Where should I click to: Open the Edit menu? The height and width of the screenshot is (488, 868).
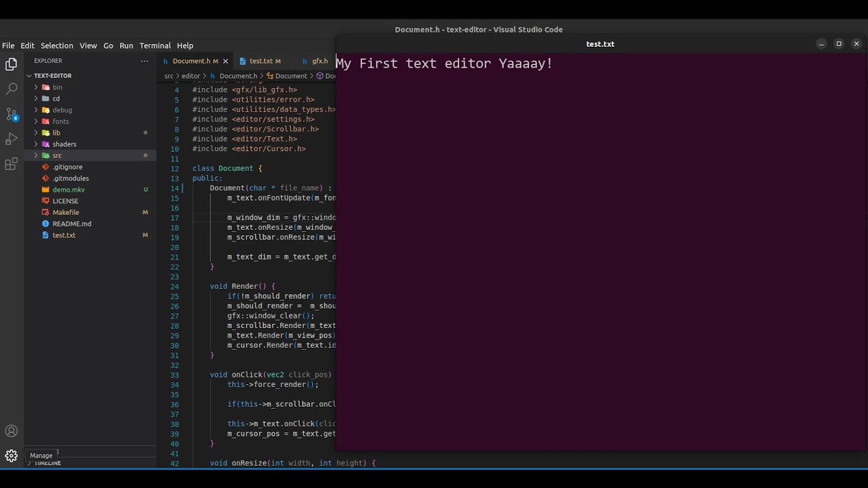point(27,45)
